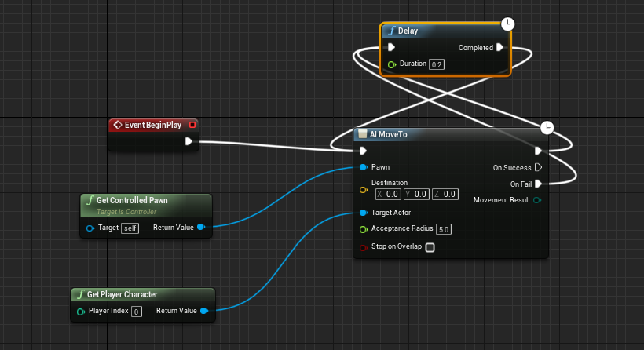Click the self value box on Target
This screenshot has width=644, height=350.
(x=130, y=228)
